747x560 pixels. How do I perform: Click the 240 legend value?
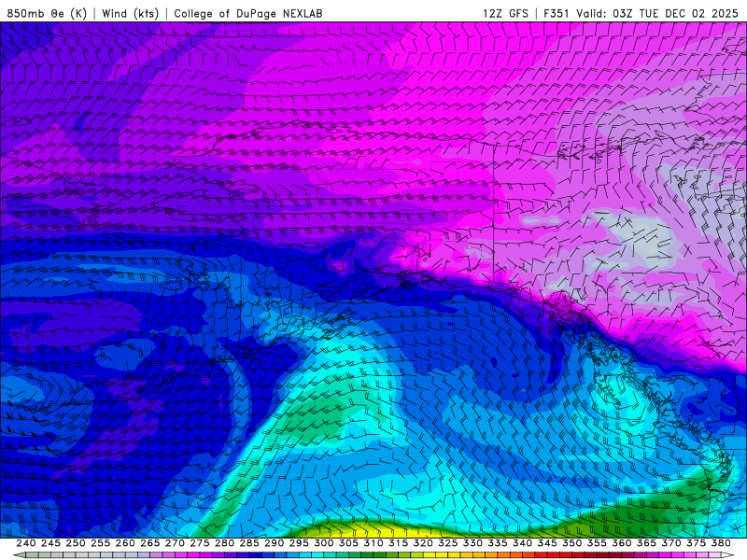point(26,543)
